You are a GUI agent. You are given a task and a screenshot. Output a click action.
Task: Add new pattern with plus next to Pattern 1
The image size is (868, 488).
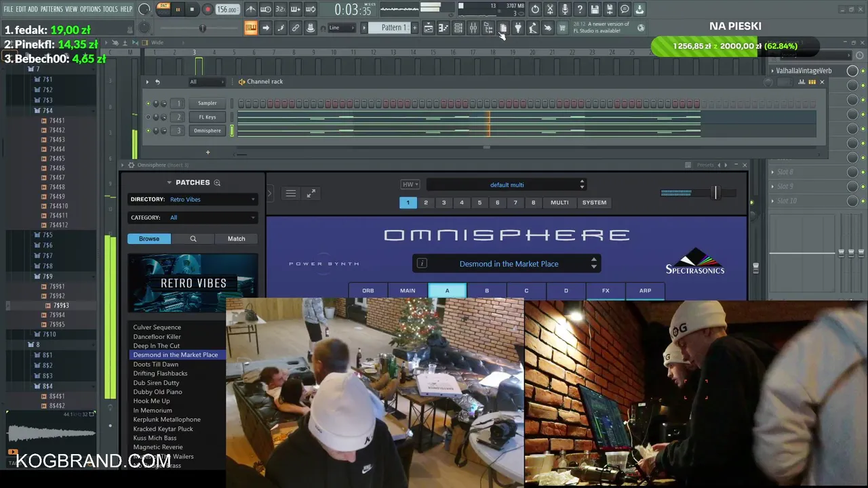tap(414, 28)
